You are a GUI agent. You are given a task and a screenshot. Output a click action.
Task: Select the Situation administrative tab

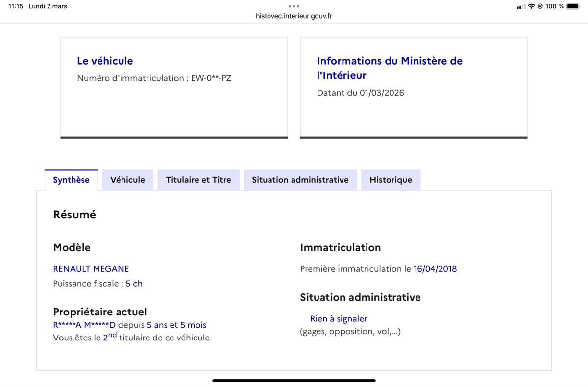point(300,180)
